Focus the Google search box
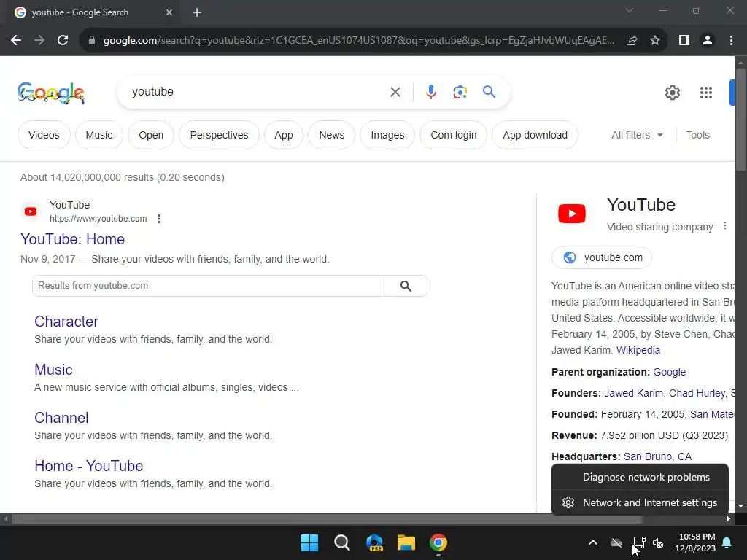This screenshot has width=747, height=560. (258, 91)
